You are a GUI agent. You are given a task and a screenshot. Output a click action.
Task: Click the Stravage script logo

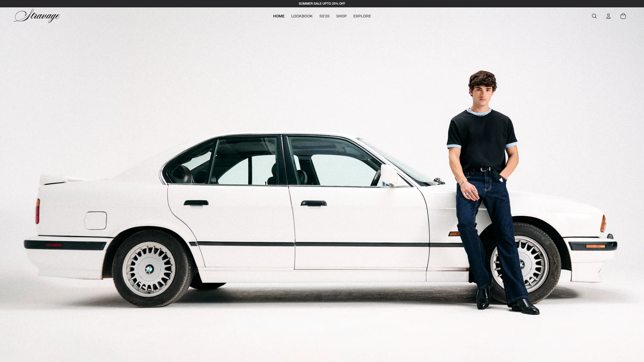coord(37,16)
